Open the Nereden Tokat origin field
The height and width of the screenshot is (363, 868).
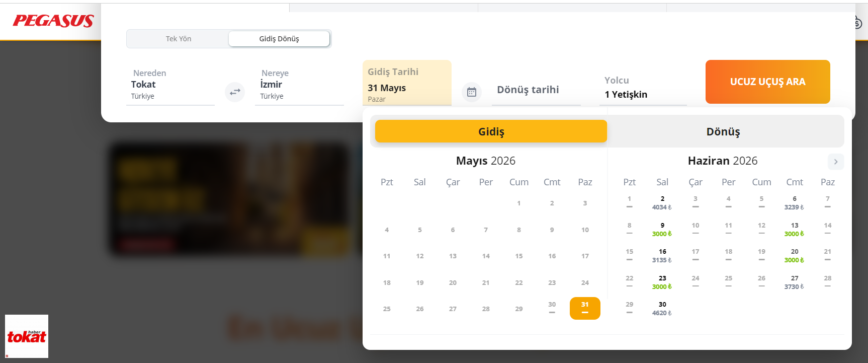[170, 85]
